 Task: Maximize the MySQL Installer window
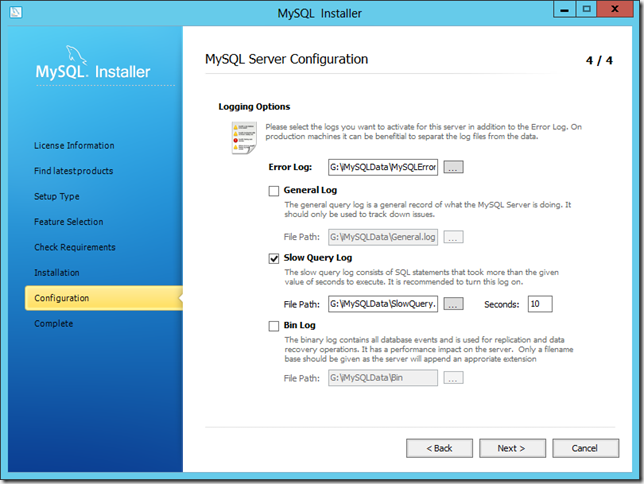click(586, 9)
